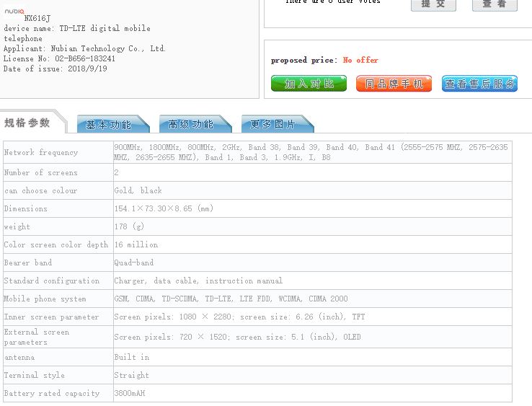
Task: Switch to the 基本功能 tab
Action: coord(113,124)
